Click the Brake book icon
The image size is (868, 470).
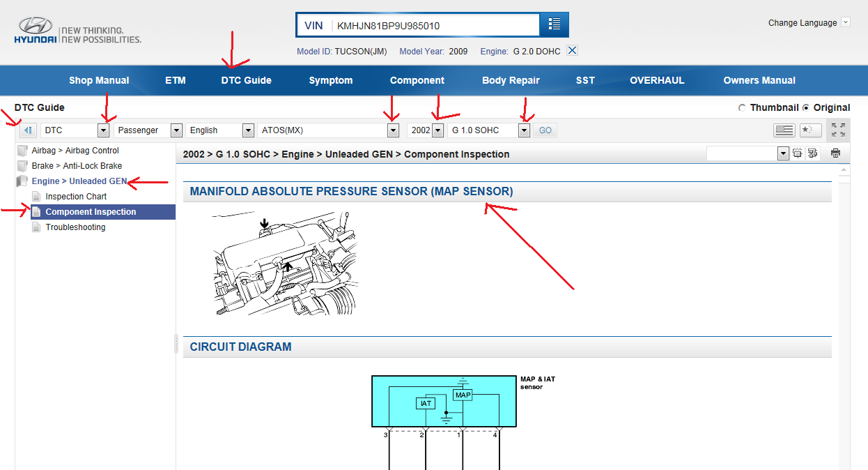point(22,166)
